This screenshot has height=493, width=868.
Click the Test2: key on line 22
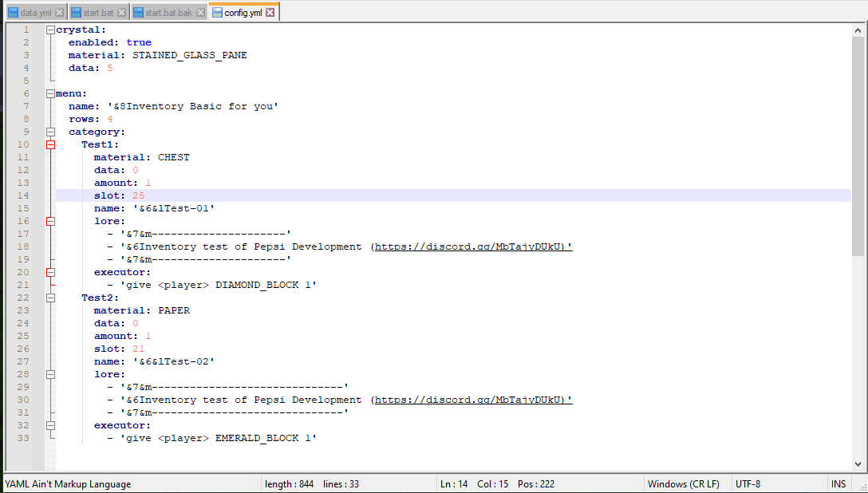(x=101, y=298)
